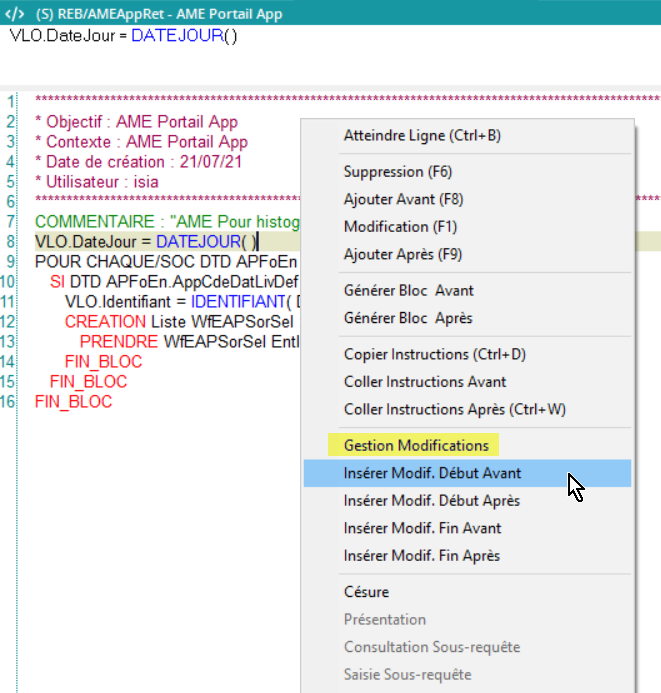Select the COMMENTAIRE line 7 in editor
The width and height of the screenshot is (661, 693).
(160, 221)
